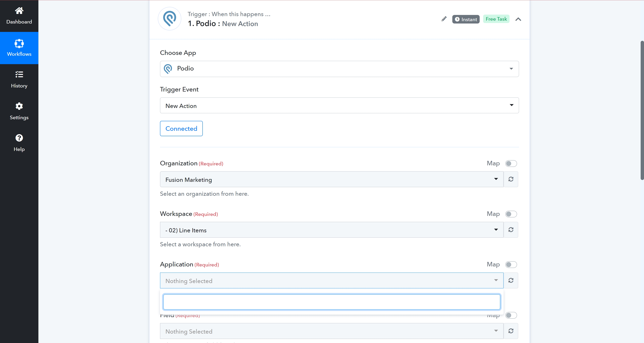Edit trigger name with pencil icon
644x343 pixels.
coord(444,19)
